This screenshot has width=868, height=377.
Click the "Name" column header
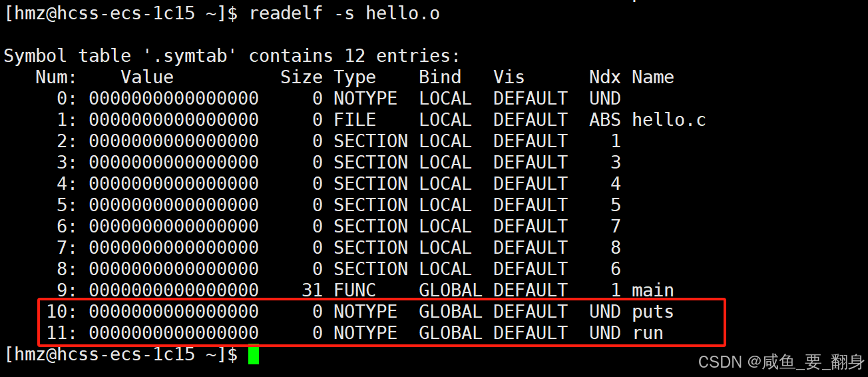tap(653, 77)
